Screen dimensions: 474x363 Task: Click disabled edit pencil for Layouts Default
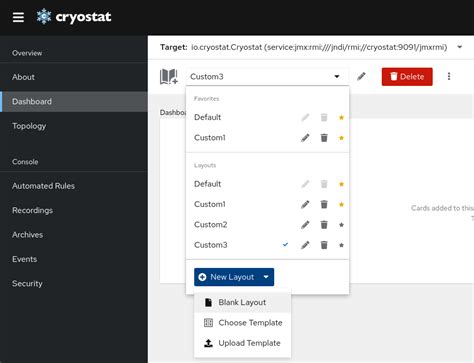pyautogui.click(x=305, y=184)
